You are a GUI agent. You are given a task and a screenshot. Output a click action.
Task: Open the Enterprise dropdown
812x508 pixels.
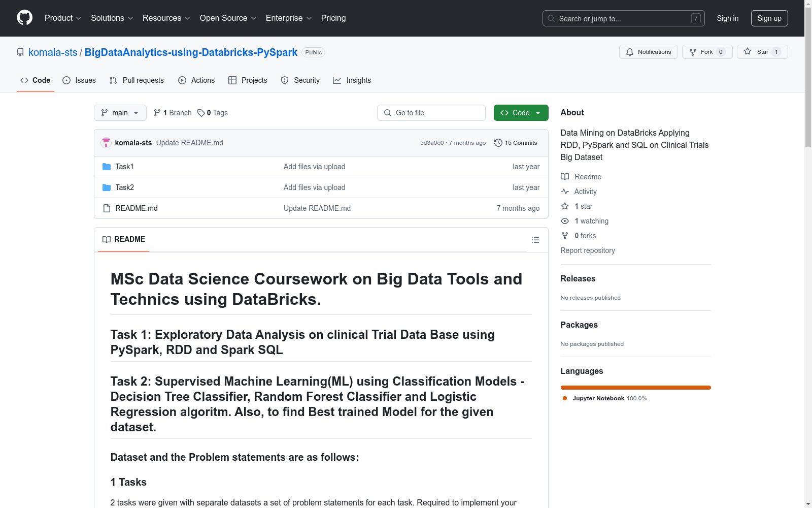click(x=289, y=18)
